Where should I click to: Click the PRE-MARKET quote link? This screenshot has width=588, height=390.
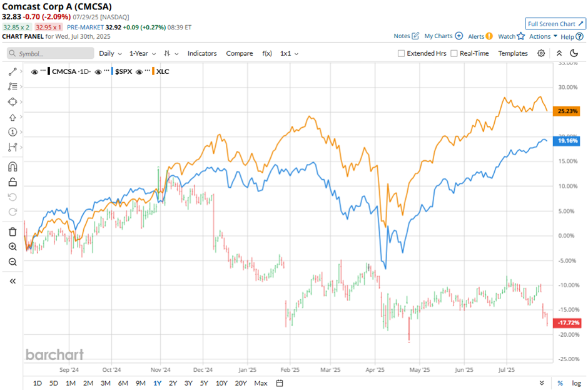[x=85, y=28]
